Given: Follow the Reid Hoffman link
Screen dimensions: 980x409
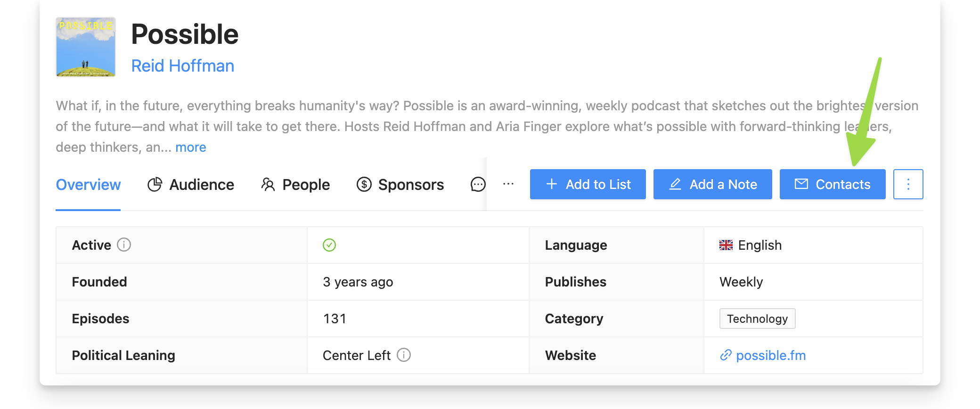Looking at the screenshot, I should click(x=183, y=65).
